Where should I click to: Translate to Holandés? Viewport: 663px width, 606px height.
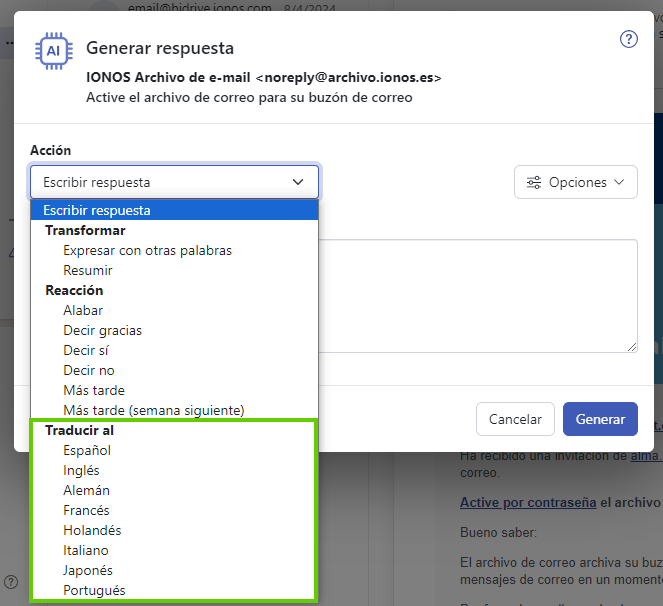(x=174, y=530)
